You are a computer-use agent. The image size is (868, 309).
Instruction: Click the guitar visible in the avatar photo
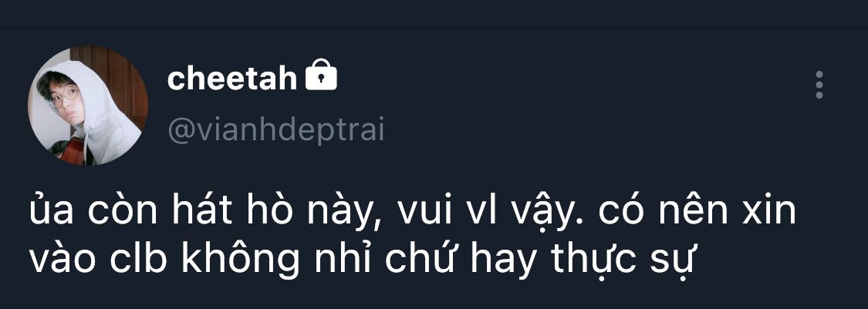point(70,153)
